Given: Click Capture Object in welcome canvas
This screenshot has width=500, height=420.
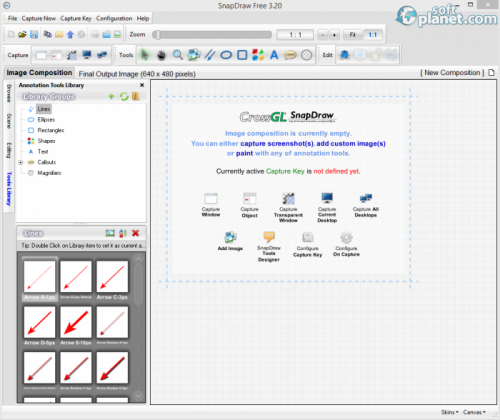Looking at the screenshot, I should pos(249,205).
